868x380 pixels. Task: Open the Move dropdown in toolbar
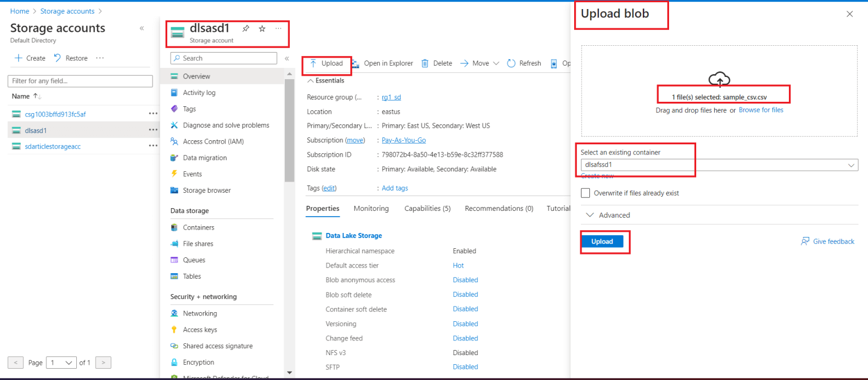pyautogui.click(x=480, y=63)
